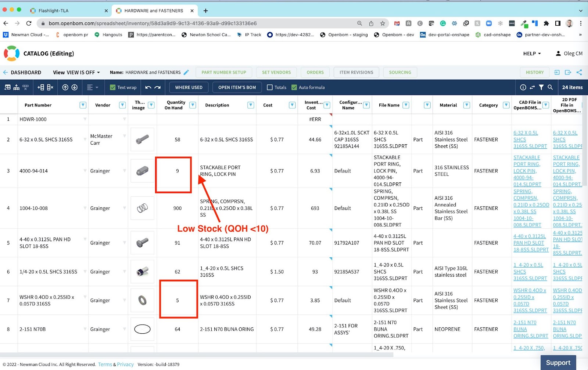Click the ORDERS button

(315, 72)
